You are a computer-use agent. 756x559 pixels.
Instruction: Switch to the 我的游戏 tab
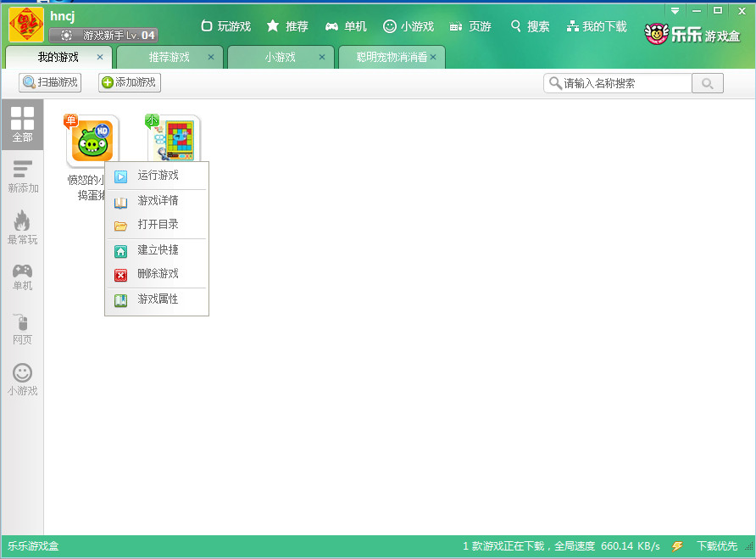pyautogui.click(x=58, y=58)
